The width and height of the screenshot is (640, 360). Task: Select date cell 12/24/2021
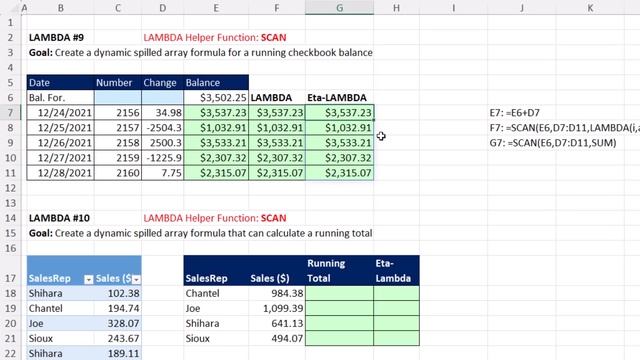(x=60, y=113)
